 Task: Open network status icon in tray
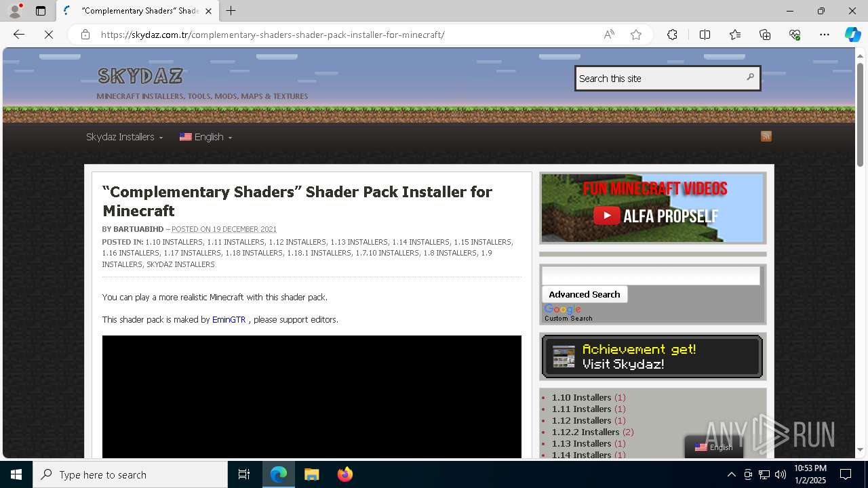coord(764,474)
